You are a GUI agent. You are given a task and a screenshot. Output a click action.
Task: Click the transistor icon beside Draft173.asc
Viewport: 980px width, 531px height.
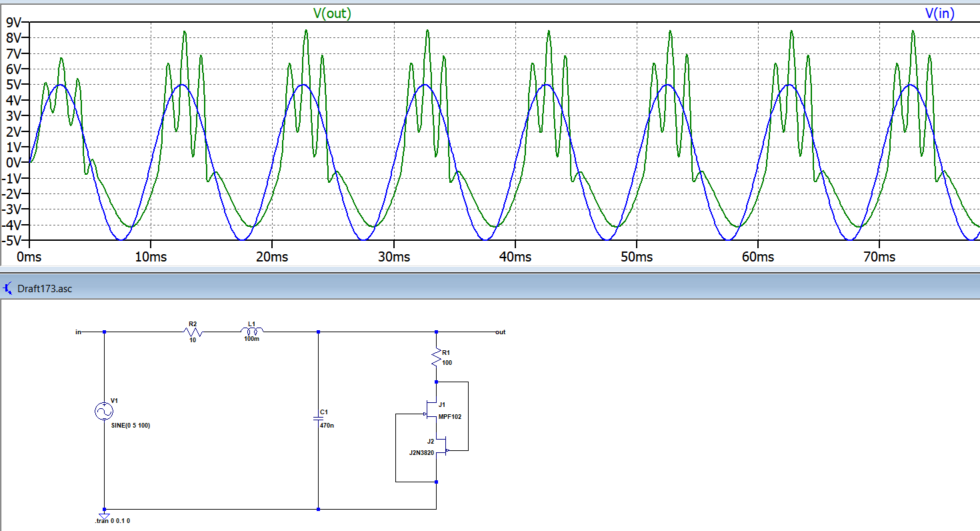click(8, 289)
